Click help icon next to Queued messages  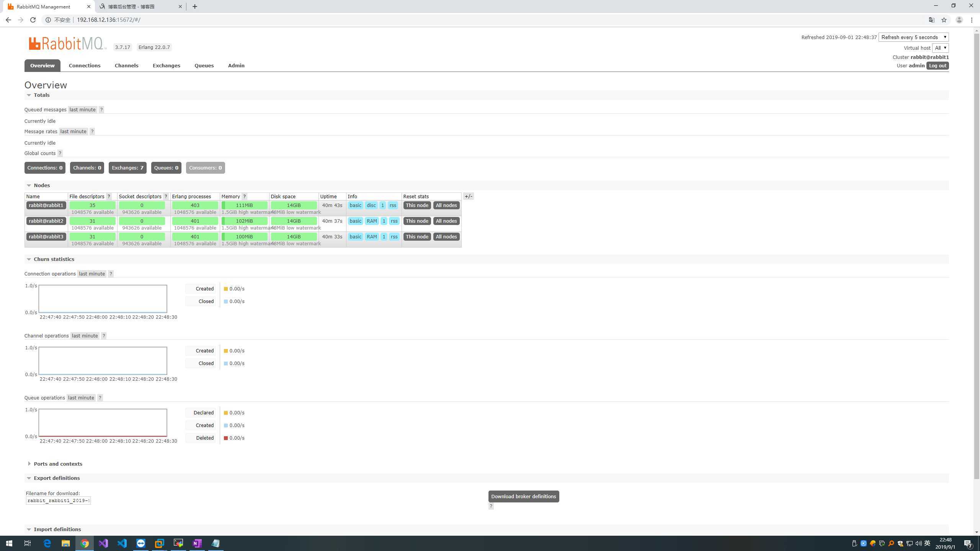point(101,110)
